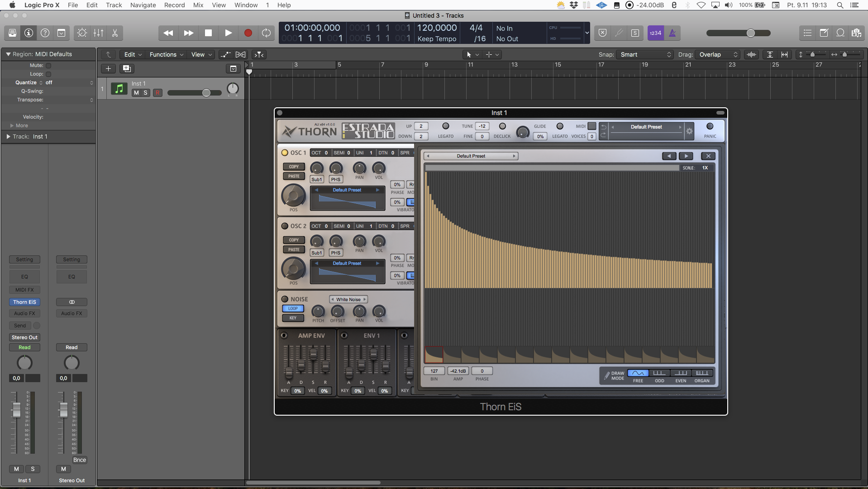The width and height of the screenshot is (868, 489).
Task: Click the PANIC button in Thorn
Action: click(710, 127)
